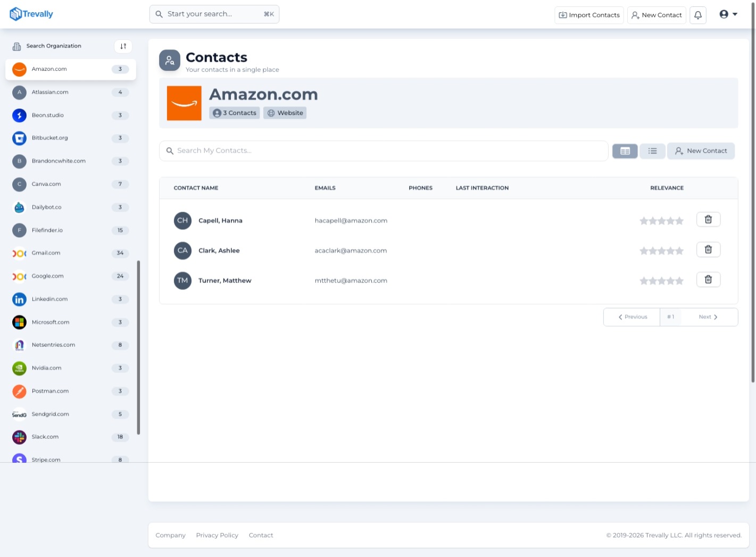Viewport: 756px width, 557px height.
Task: Click email mtthetu@amazon.com
Action: click(351, 281)
